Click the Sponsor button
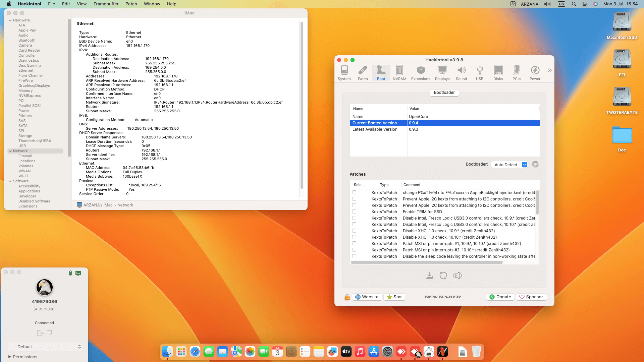Screen dimensions: 644x362 pos(531,297)
